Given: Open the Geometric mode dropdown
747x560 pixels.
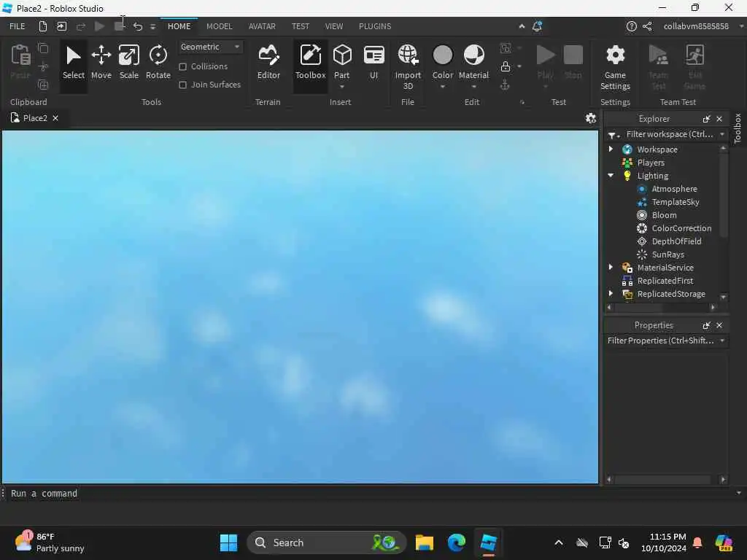Looking at the screenshot, I should click(x=210, y=47).
